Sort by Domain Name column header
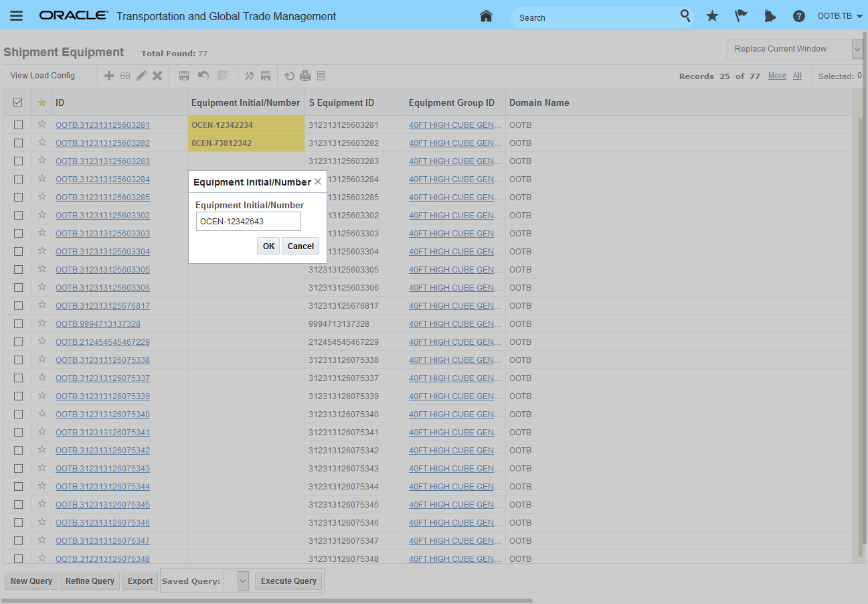The image size is (868, 604). click(x=539, y=102)
